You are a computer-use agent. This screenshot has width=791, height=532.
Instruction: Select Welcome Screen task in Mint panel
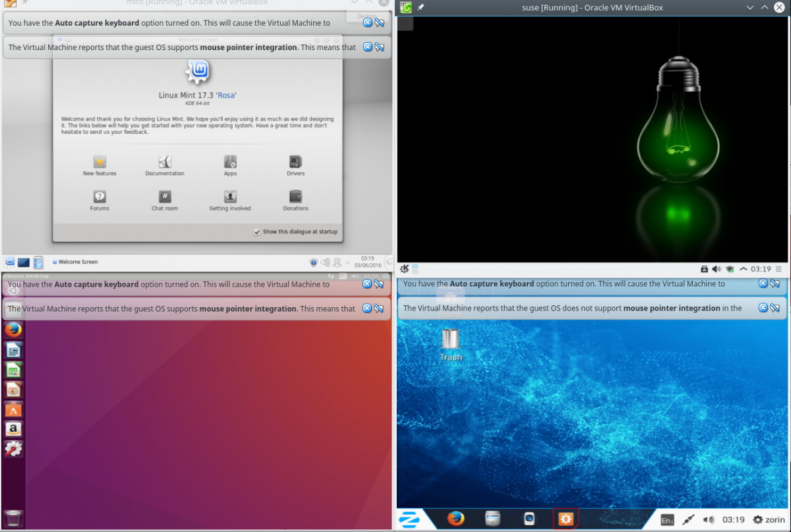pyautogui.click(x=74, y=262)
